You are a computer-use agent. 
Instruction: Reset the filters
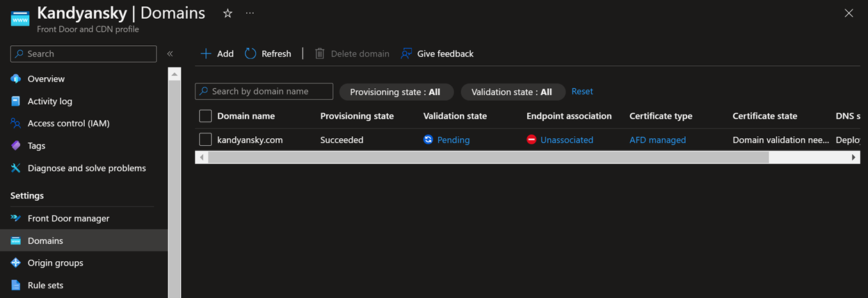[x=582, y=91]
